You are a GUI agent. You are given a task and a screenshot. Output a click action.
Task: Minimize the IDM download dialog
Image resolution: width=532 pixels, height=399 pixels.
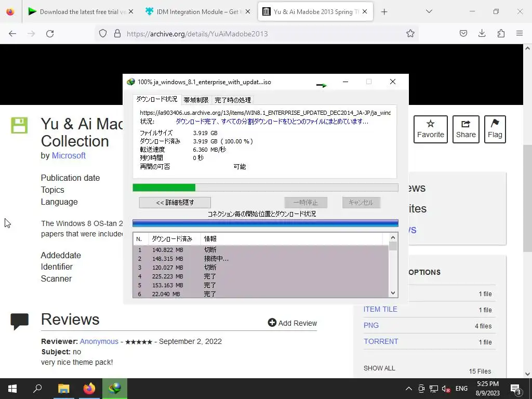[x=345, y=82]
